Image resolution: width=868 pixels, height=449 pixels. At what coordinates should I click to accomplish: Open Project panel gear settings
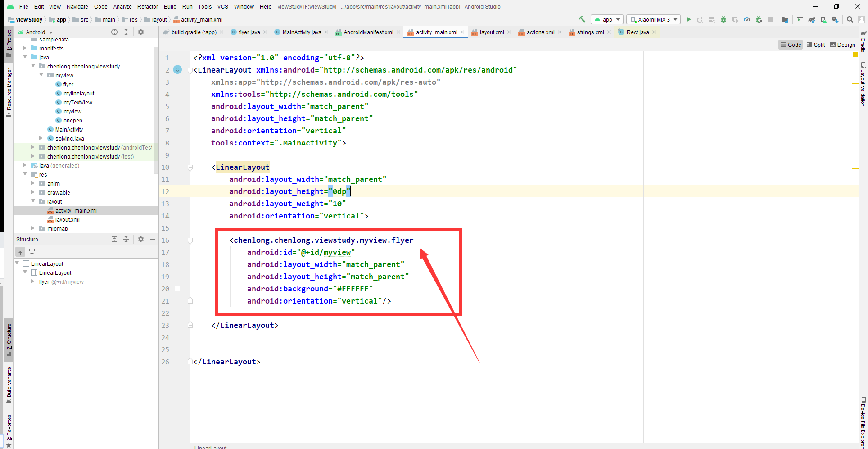(x=141, y=32)
